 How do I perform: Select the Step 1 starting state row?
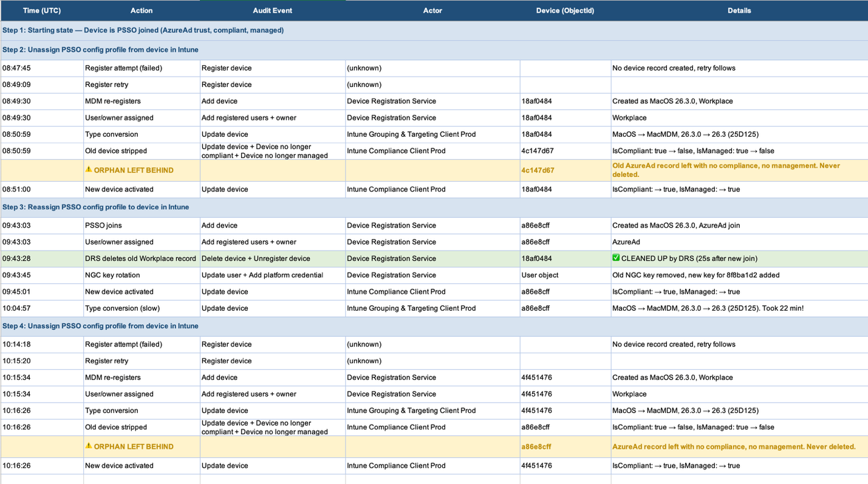pos(143,30)
